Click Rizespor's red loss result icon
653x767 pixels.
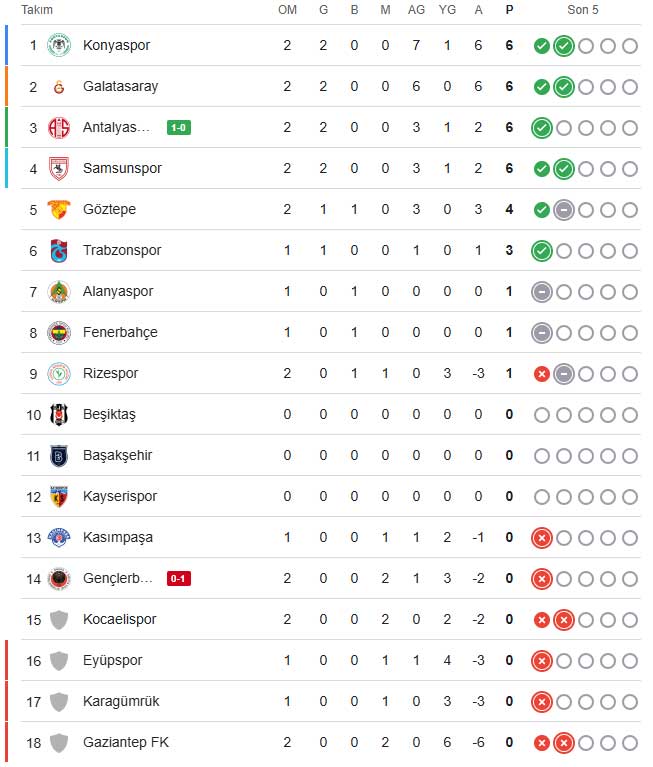[x=541, y=373]
